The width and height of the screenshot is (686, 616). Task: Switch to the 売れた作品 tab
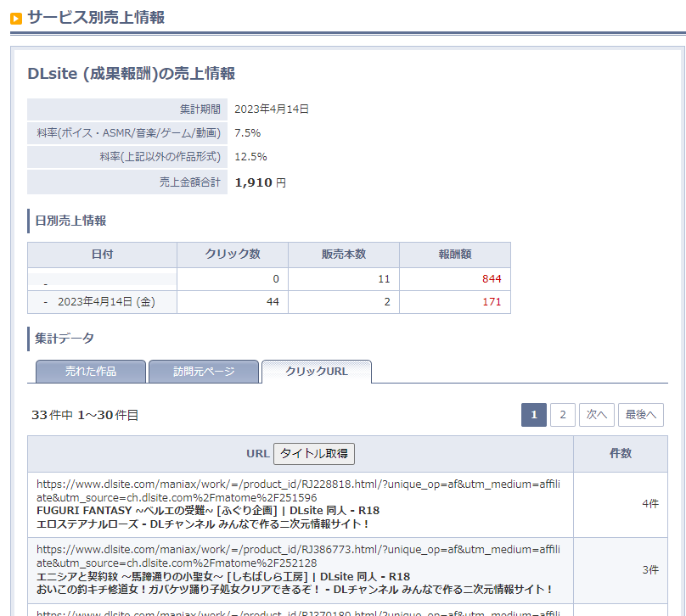pyautogui.click(x=91, y=371)
